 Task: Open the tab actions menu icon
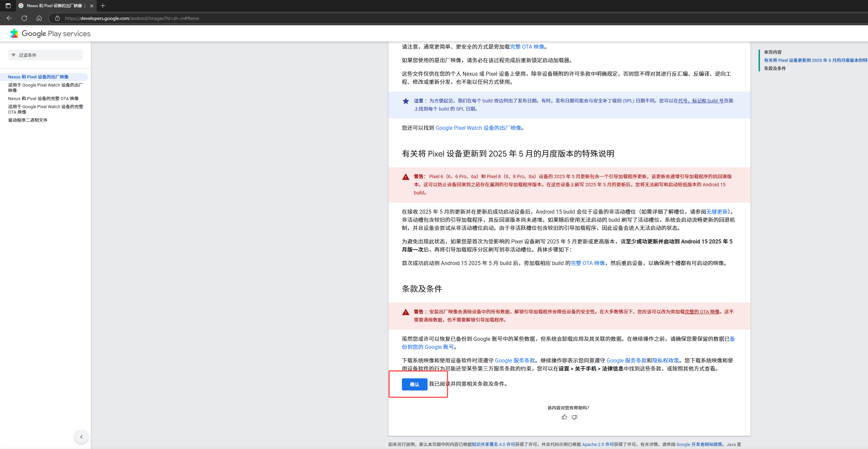pos(8,6)
